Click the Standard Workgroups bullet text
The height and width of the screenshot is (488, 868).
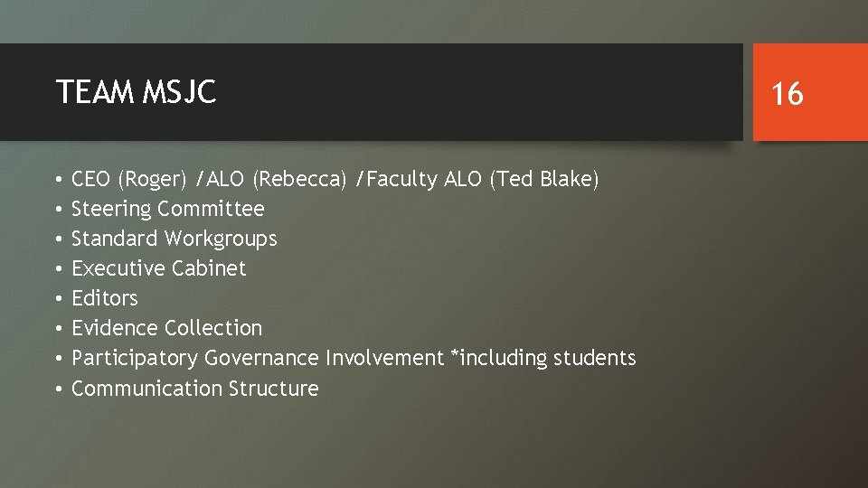(174, 239)
